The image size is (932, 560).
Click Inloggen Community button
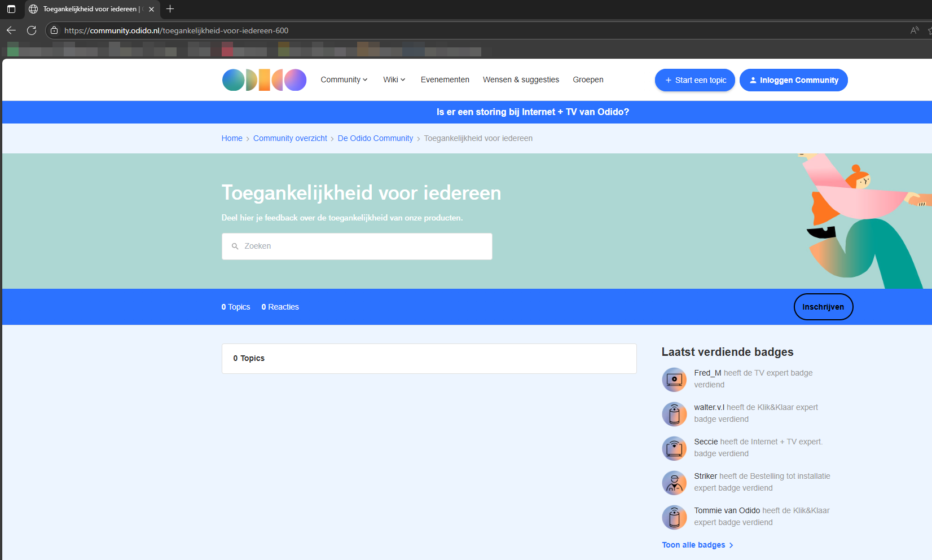point(793,80)
